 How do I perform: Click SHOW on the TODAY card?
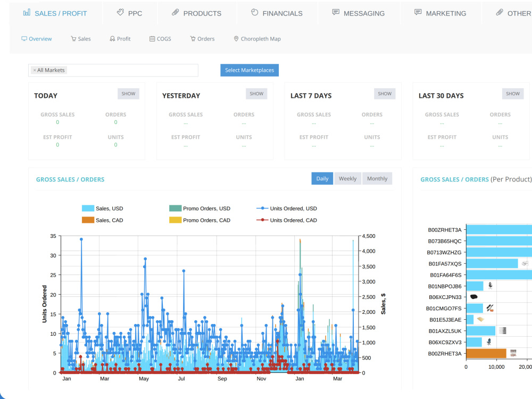128,94
